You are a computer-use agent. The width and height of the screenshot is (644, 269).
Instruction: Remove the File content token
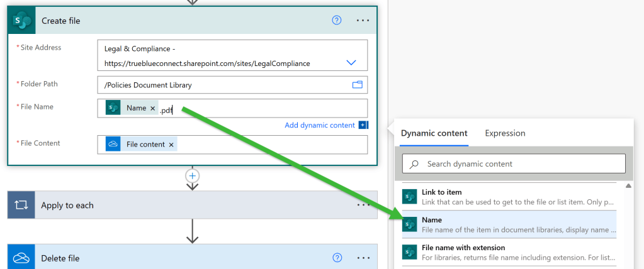click(x=171, y=145)
